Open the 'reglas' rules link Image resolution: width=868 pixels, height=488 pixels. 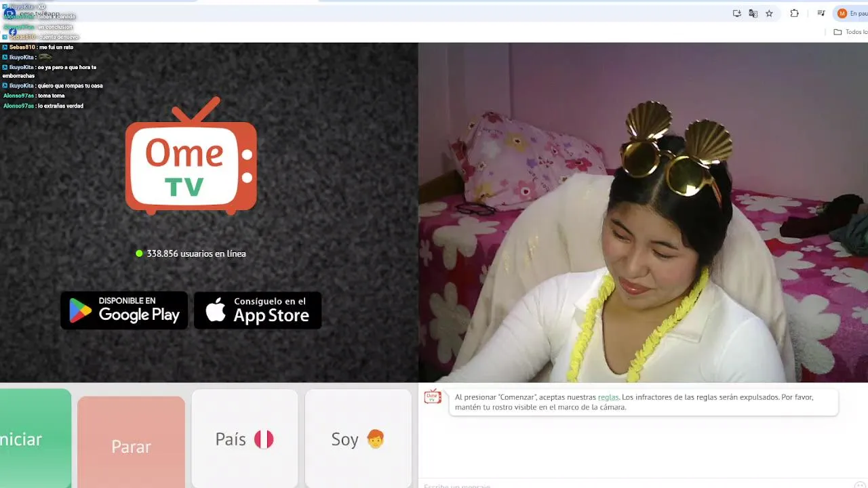608,397
